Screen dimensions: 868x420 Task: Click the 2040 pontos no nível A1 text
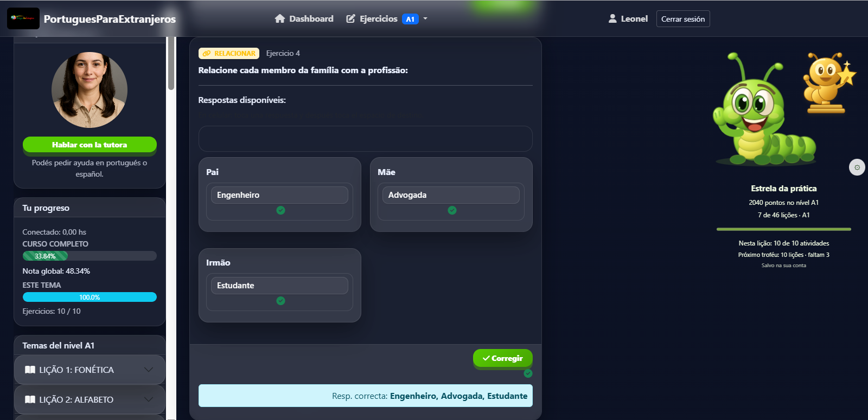(784, 203)
